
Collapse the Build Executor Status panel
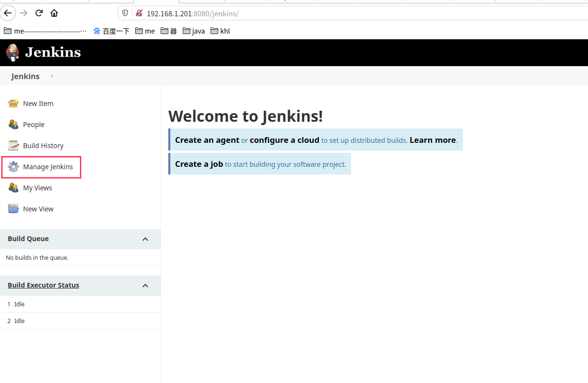pos(145,286)
